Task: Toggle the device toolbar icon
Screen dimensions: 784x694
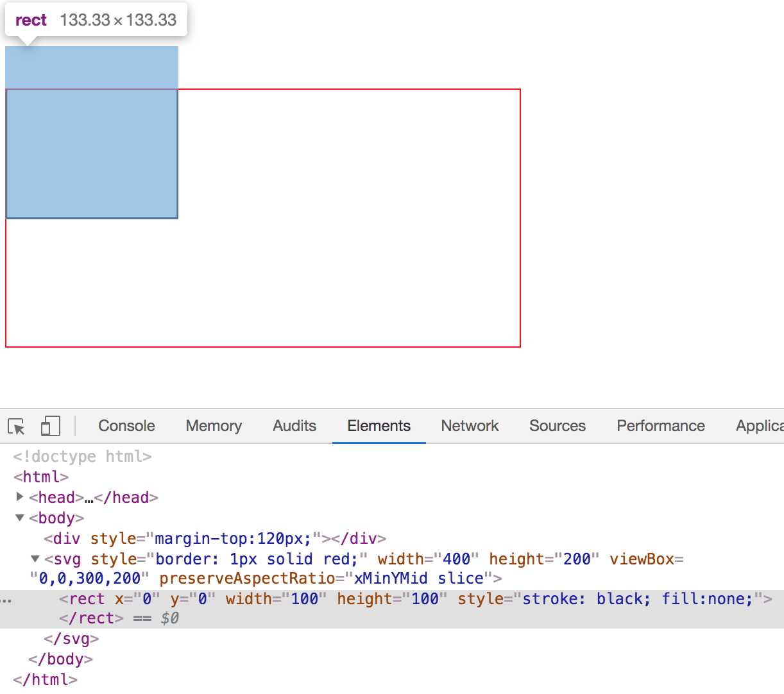Action: pyautogui.click(x=50, y=427)
